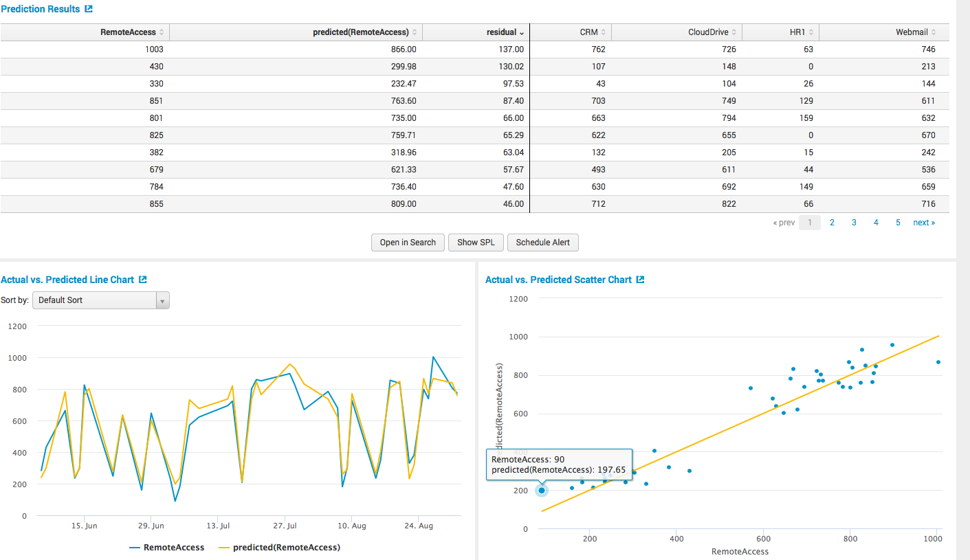The width and height of the screenshot is (970, 560).
Task: Open the Prediction Results panel title link
Action: coord(41,9)
